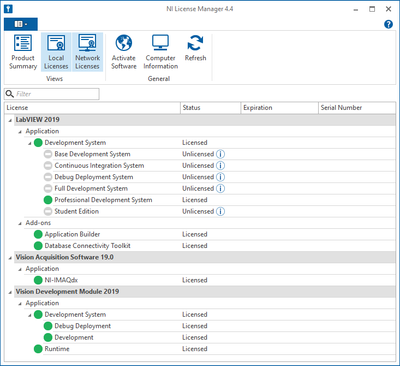Click Licensed status of Application Builder
This screenshot has width=400, height=366.
tap(195, 234)
